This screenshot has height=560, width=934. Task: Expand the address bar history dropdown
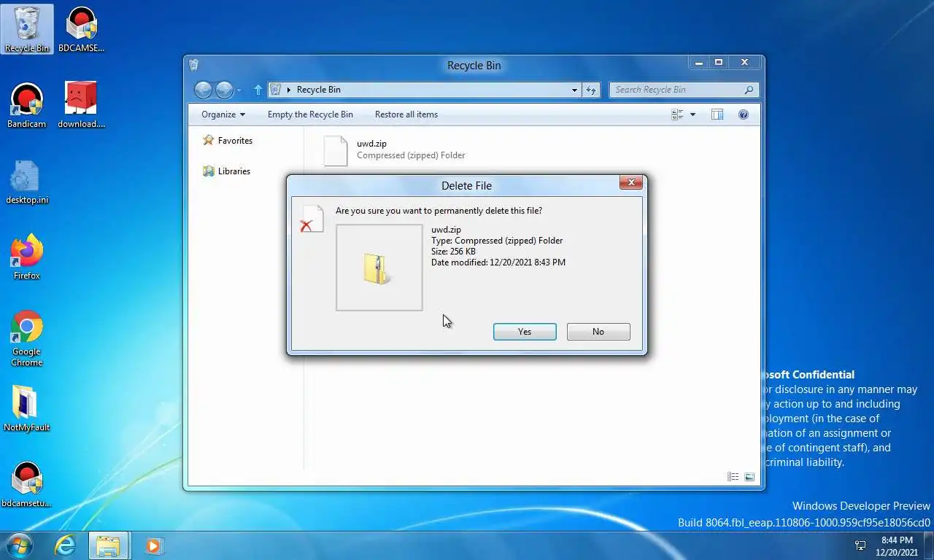pyautogui.click(x=574, y=90)
